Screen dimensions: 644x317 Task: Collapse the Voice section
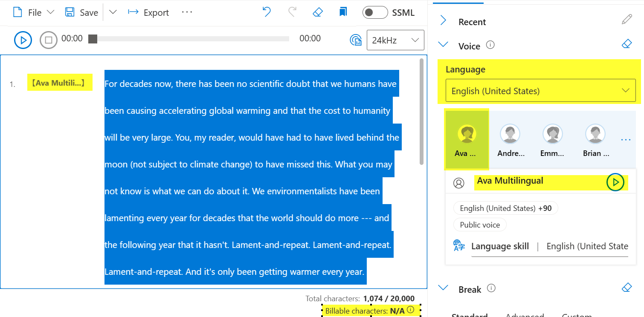(444, 44)
